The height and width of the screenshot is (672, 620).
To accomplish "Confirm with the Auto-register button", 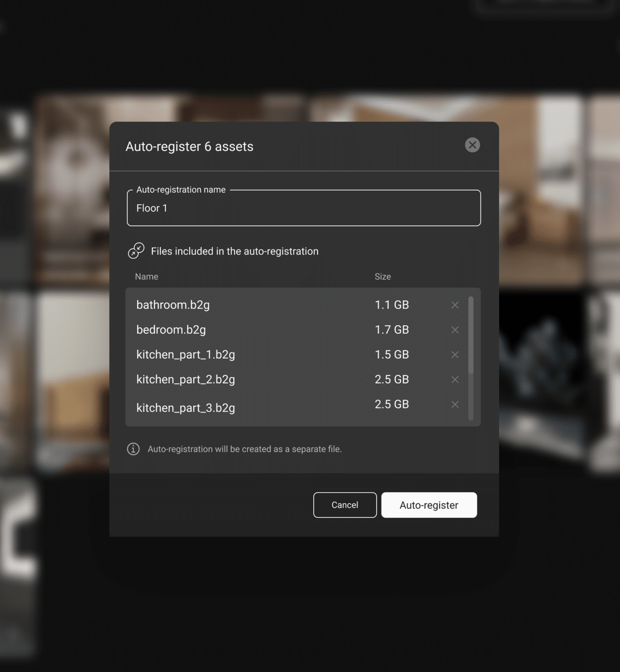I will click(429, 505).
